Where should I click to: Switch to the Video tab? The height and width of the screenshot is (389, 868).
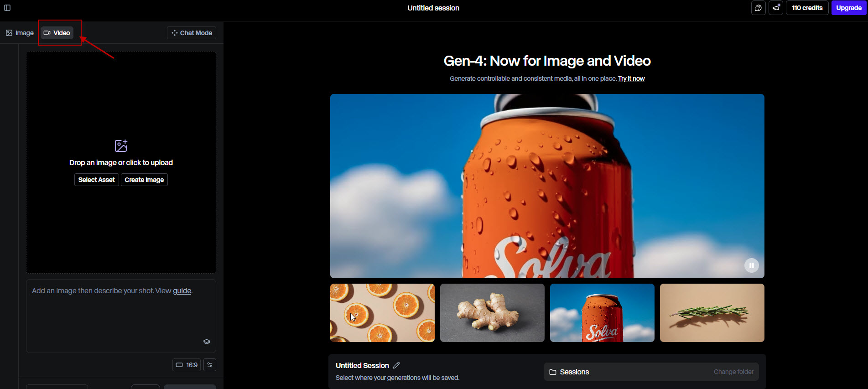pos(57,33)
